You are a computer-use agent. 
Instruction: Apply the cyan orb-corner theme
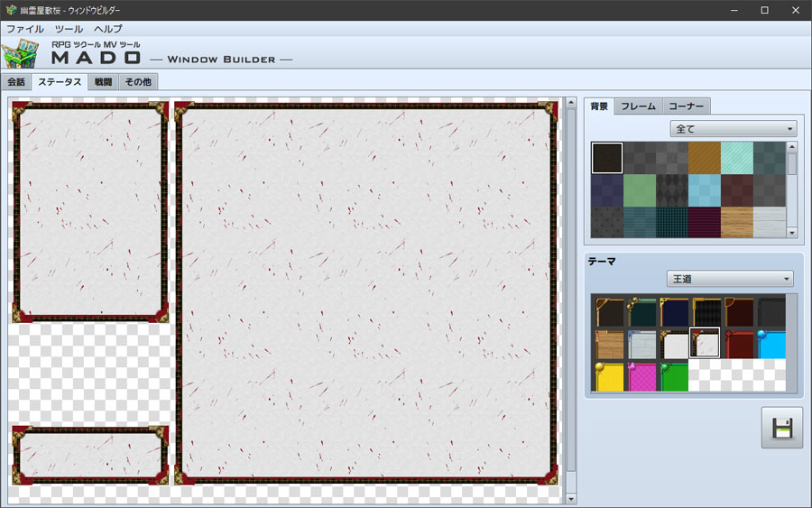771,344
